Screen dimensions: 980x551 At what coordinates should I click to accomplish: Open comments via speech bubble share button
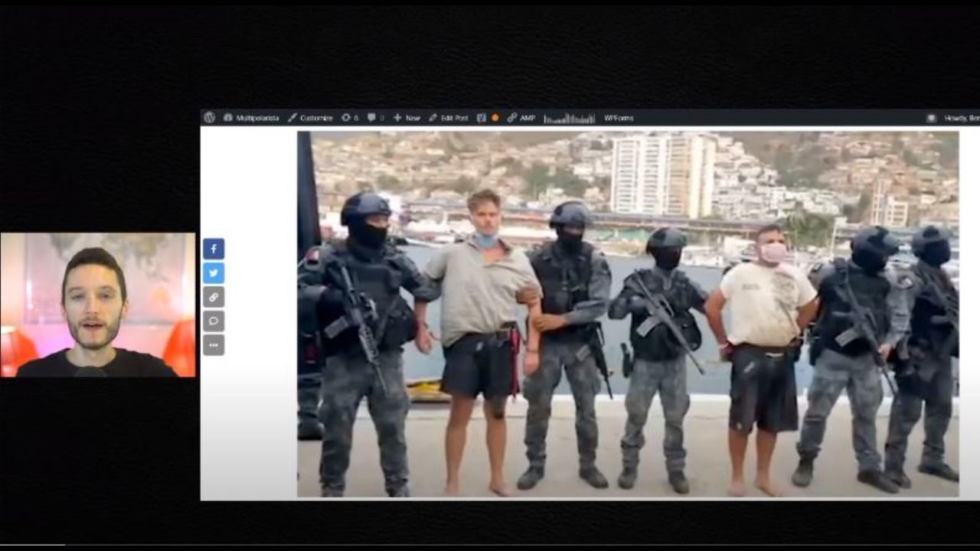(x=214, y=321)
